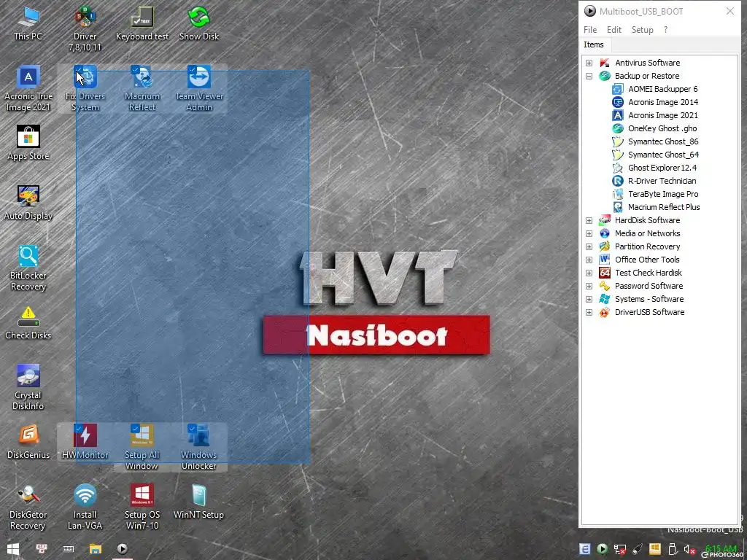
Task: Expand the DriverUSB Software node
Action: [589, 312]
